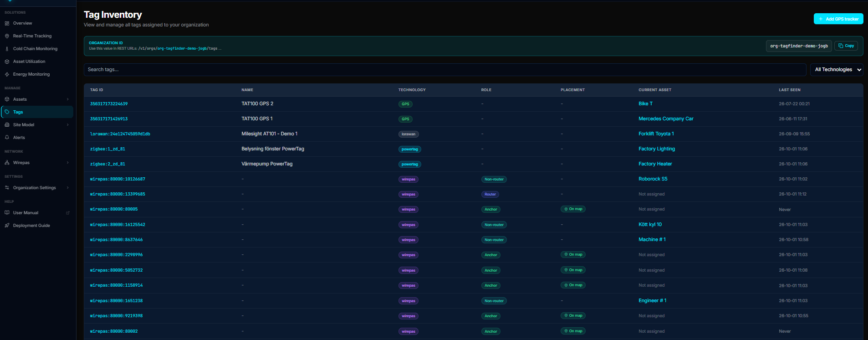
Task: Click the Cold Chain Monitoring thermometer icon
Action: click(x=7, y=49)
